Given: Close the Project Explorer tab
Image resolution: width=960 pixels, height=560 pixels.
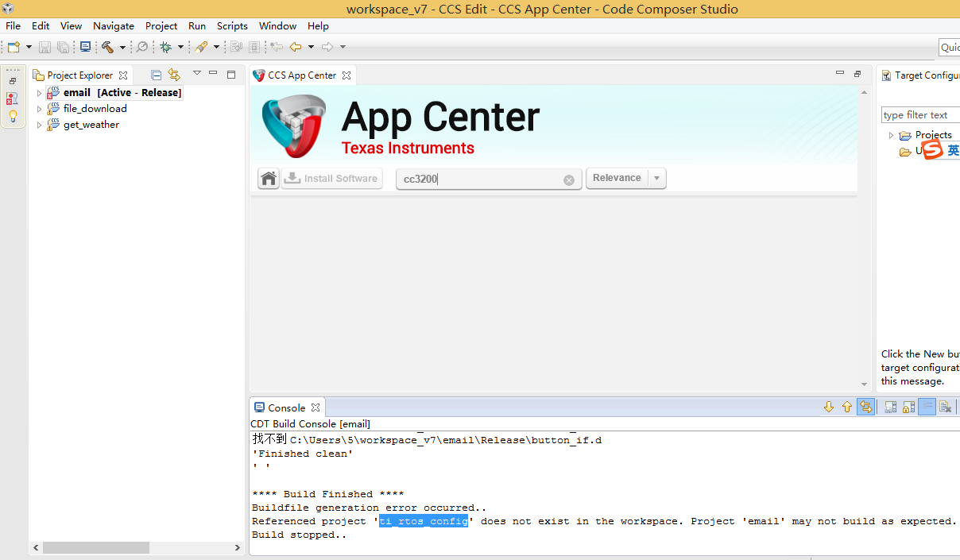Looking at the screenshot, I should [123, 75].
